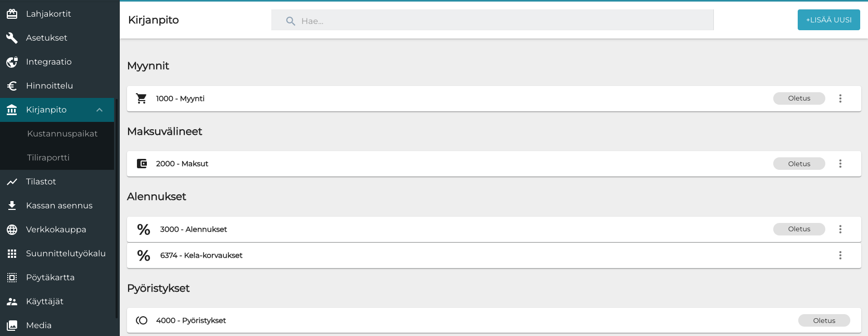Viewport: 868px width, 336px height.
Task: Open options menu for 3000 - Alennukset
Action: coord(840,229)
